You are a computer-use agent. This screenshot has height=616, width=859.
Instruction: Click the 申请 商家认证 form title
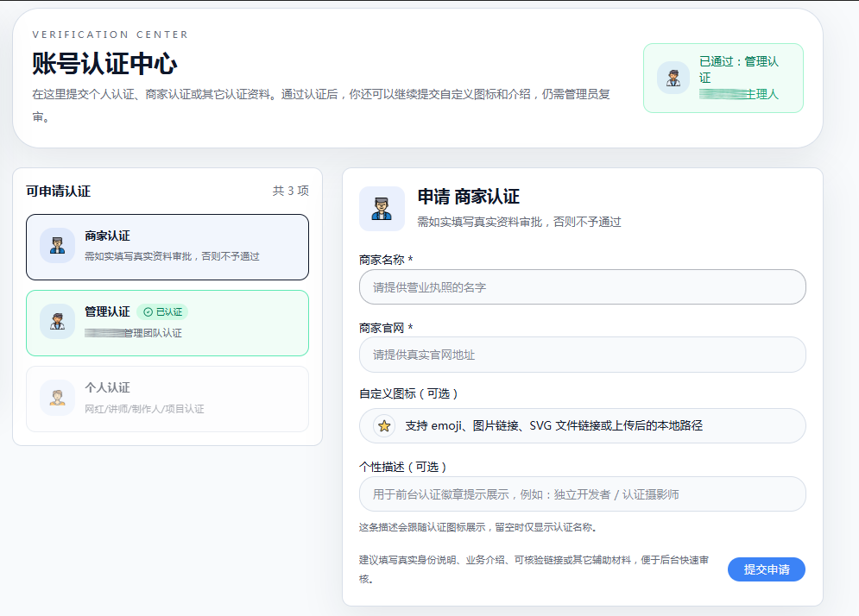469,197
